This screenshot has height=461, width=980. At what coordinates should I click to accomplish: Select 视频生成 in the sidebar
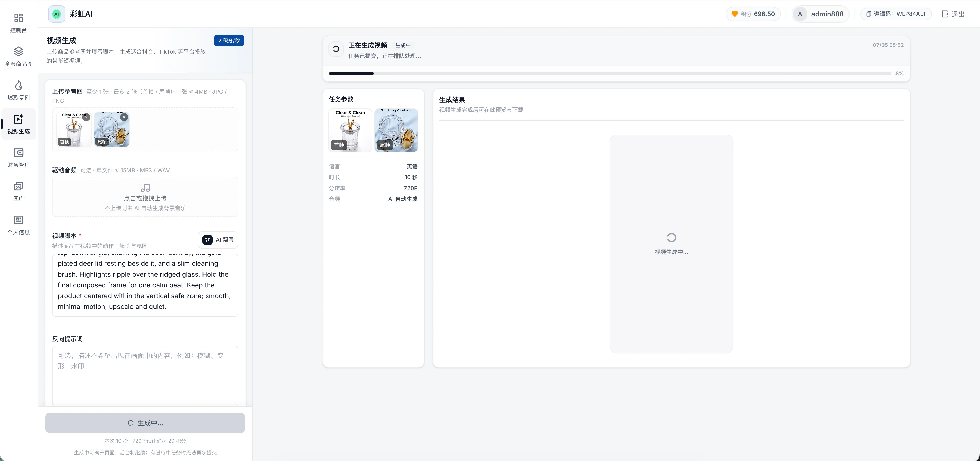tap(18, 124)
